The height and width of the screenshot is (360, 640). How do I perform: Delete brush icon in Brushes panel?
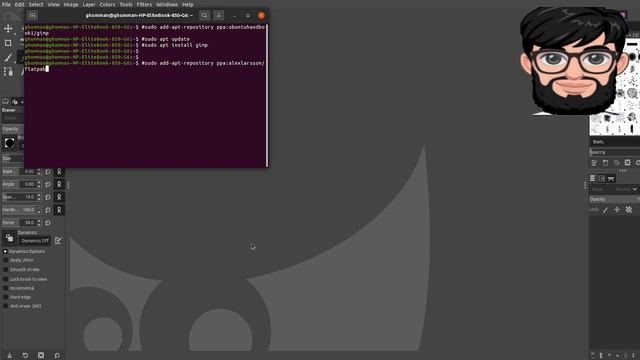pyautogui.click(x=627, y=163)
